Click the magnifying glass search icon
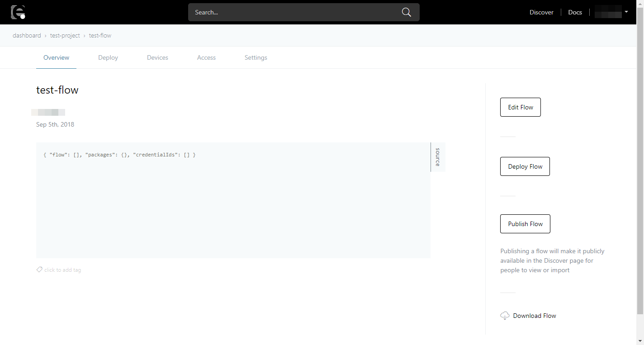This screenshot has width=644, height=345. coord(406,12)
